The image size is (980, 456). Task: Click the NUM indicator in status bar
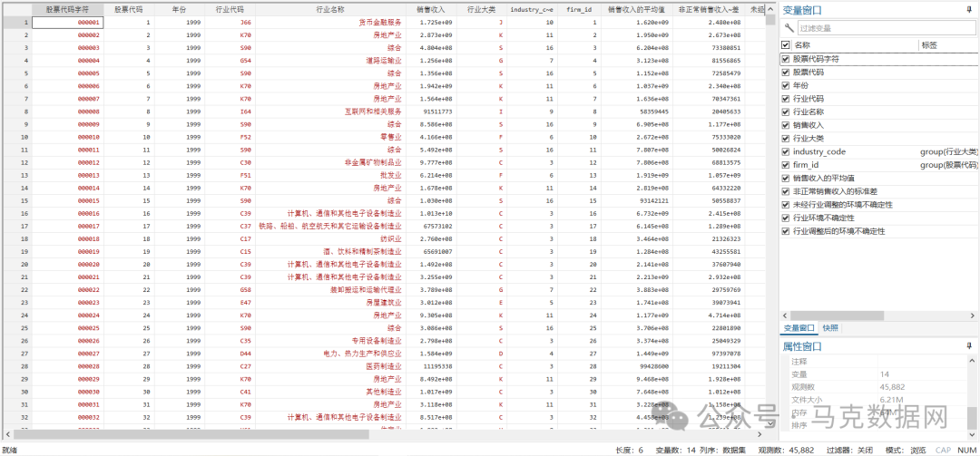point(966,450)
